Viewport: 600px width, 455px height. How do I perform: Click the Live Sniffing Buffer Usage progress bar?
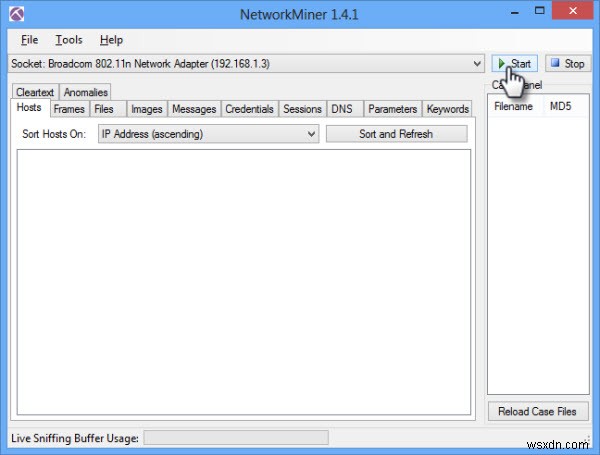236,438
